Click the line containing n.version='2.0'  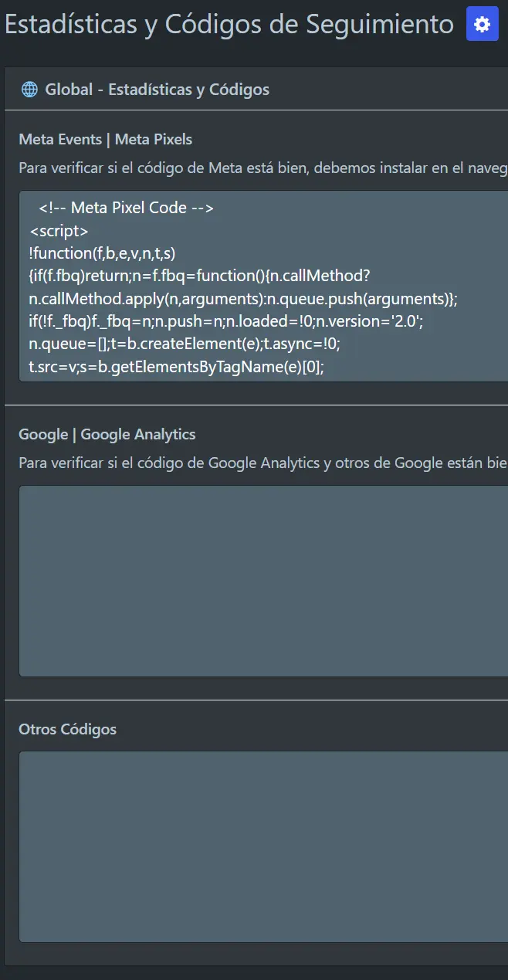coord(225,321)
